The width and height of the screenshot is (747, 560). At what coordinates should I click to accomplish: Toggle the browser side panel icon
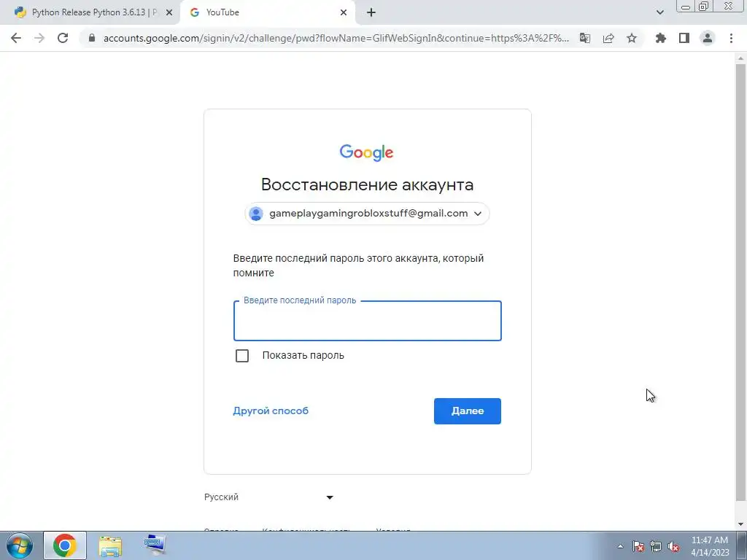tap(684, 38)
